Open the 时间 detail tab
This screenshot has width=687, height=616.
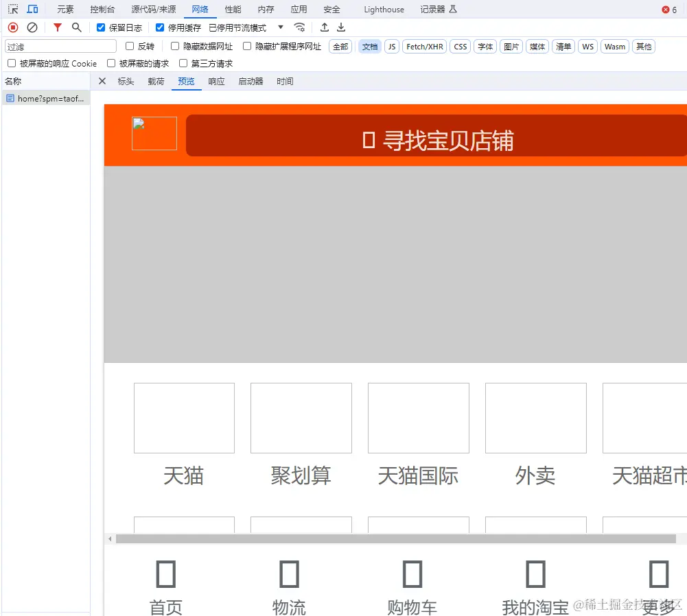(285, 82)
